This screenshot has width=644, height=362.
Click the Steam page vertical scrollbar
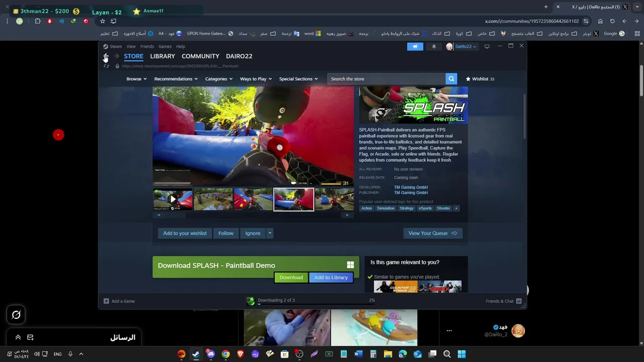tap(523, 117)
